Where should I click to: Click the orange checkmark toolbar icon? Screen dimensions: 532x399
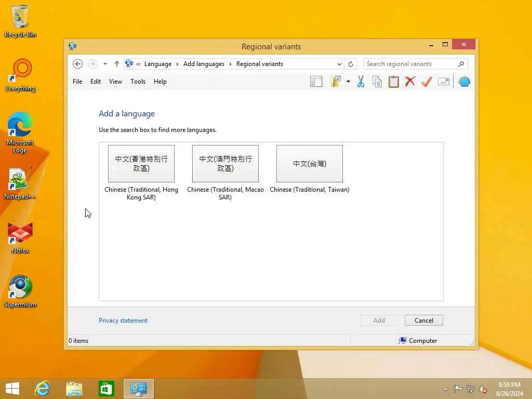(427, 82)
